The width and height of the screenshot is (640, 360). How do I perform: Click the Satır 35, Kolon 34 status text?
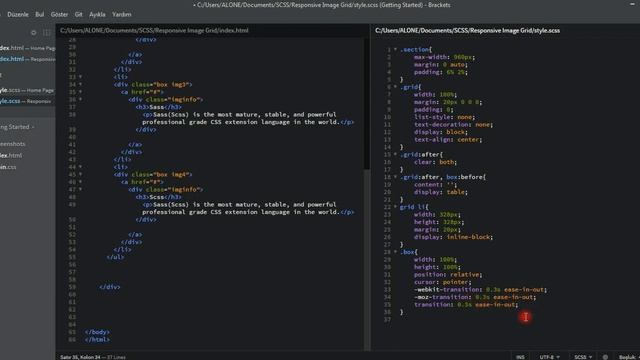coord(80,357)
